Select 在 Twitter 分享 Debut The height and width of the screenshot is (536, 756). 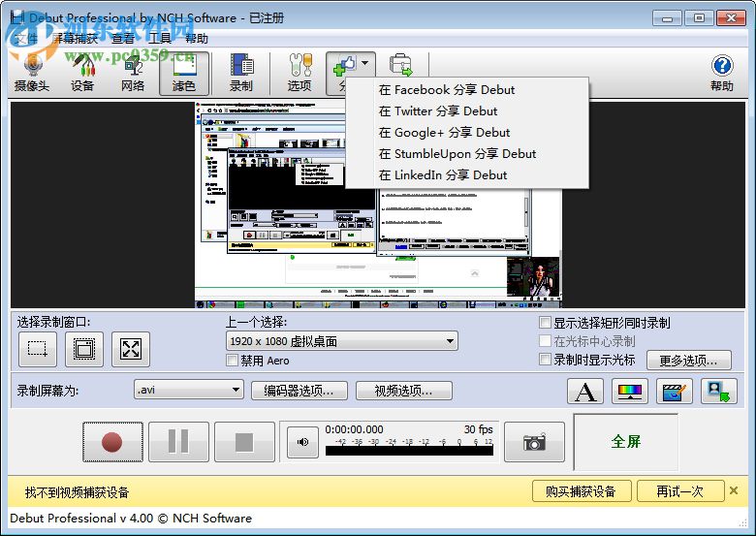(467, 110)
